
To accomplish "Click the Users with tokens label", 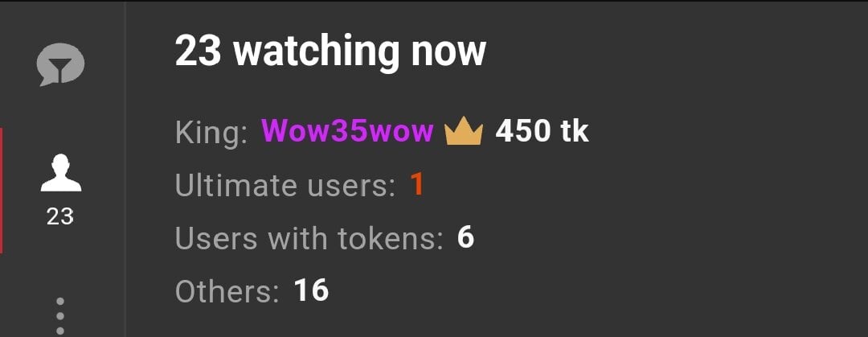I will pyautogui.click(x=309, y=238).
